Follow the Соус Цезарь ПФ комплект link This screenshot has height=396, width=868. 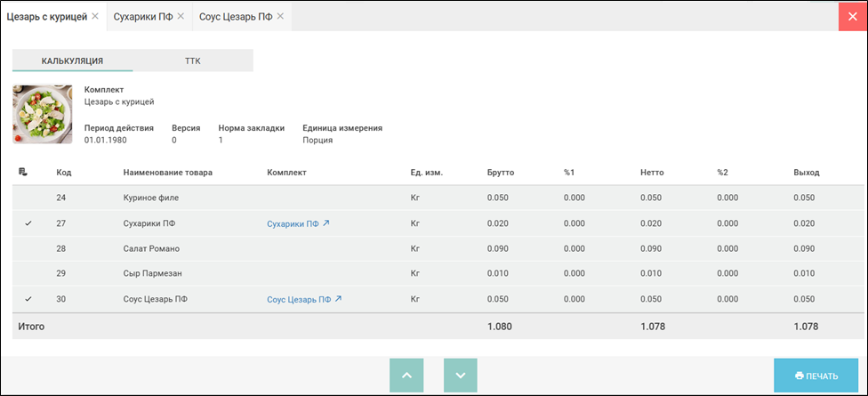[298, 300]
